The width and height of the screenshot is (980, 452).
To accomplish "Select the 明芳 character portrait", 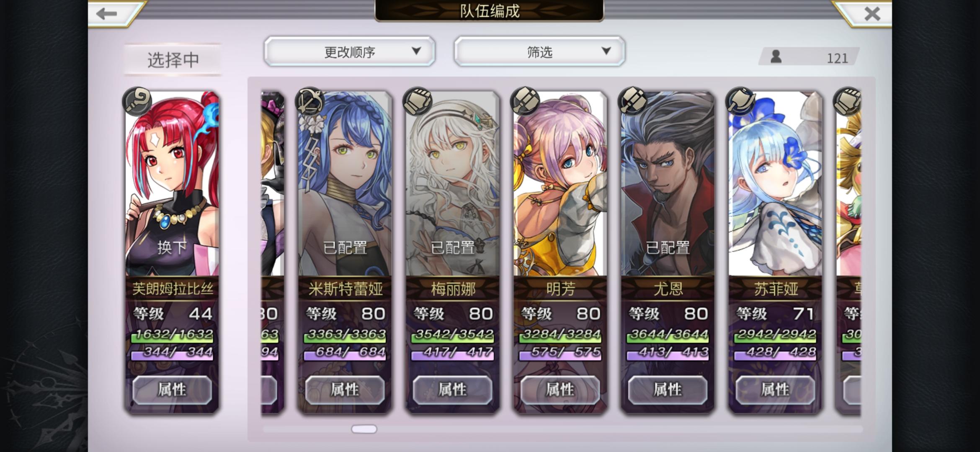I will pos(560,184).
